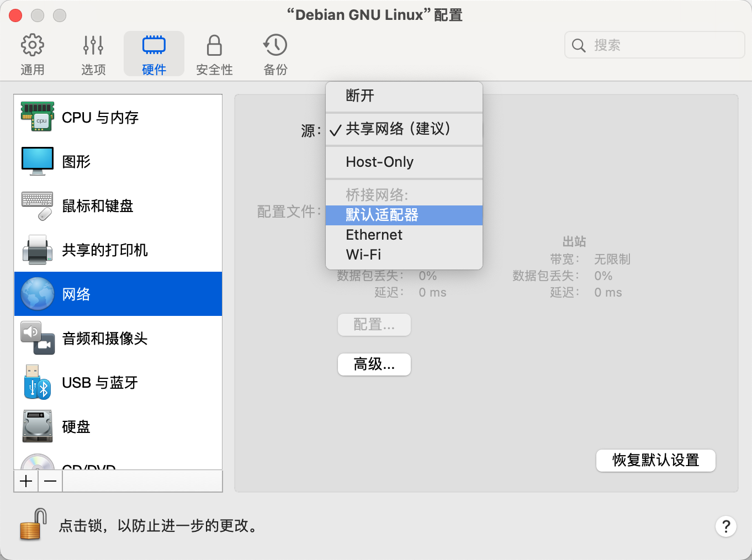Open the 安全性 security tab
The image size is (752, 560).
click(215, 54)
